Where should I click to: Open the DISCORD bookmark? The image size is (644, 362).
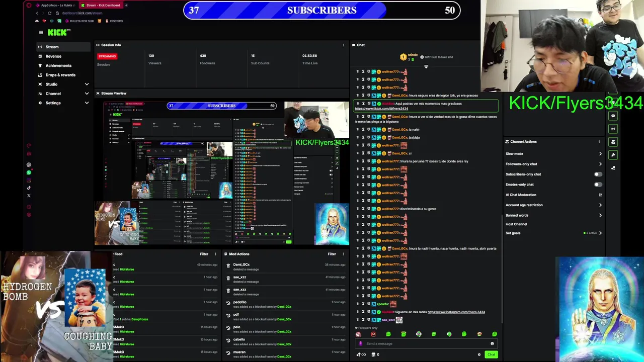pos(114,21)
